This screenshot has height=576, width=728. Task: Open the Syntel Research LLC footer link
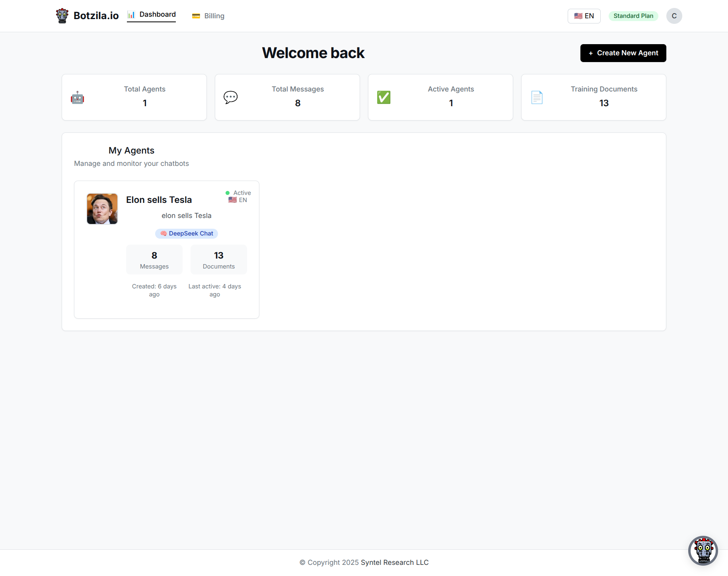pos(395,562)
